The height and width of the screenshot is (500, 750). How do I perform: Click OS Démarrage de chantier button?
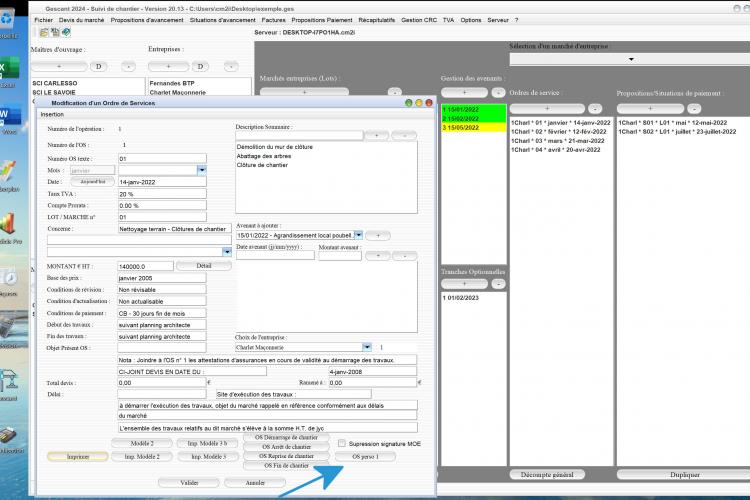pyautogui.click(x=286, y=437)
